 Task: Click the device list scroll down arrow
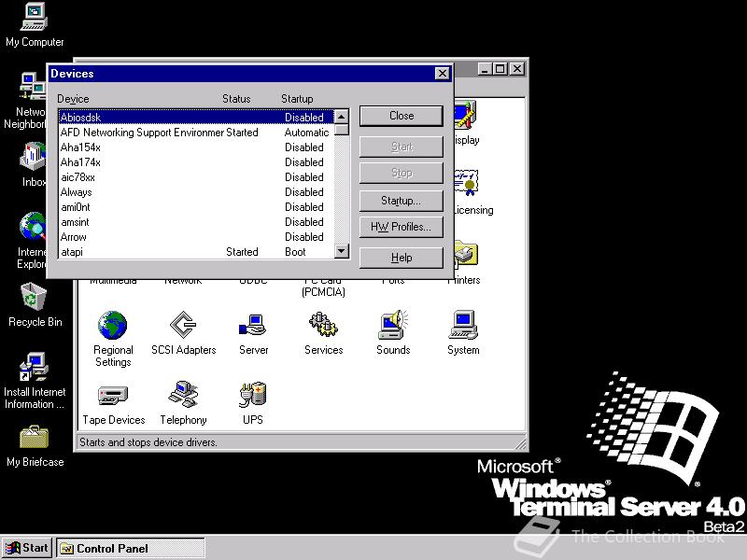(341, 250)
